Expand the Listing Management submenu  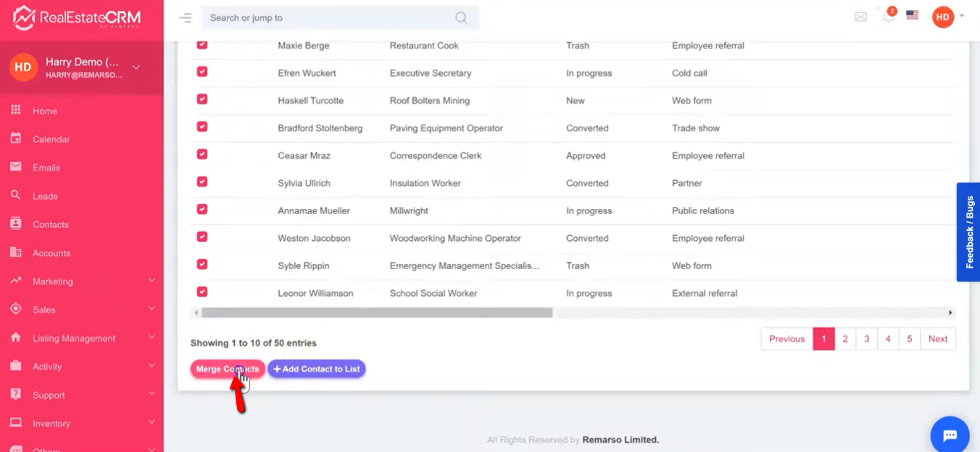pyautogui.click(x=151, y=337)
